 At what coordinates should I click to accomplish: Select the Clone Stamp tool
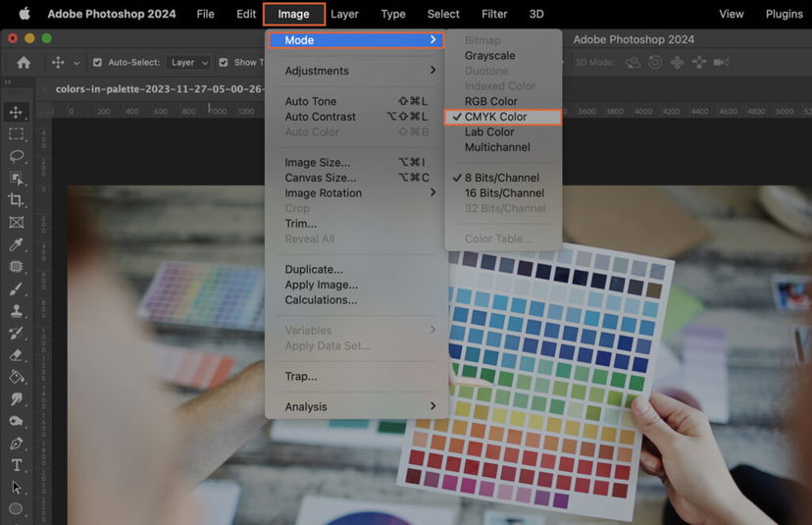[x=17, y=310]
